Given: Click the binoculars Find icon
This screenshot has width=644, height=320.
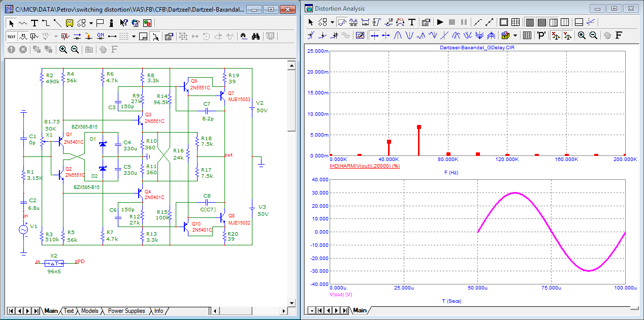Looking at the screenshot, I should [x=256, y=36].
